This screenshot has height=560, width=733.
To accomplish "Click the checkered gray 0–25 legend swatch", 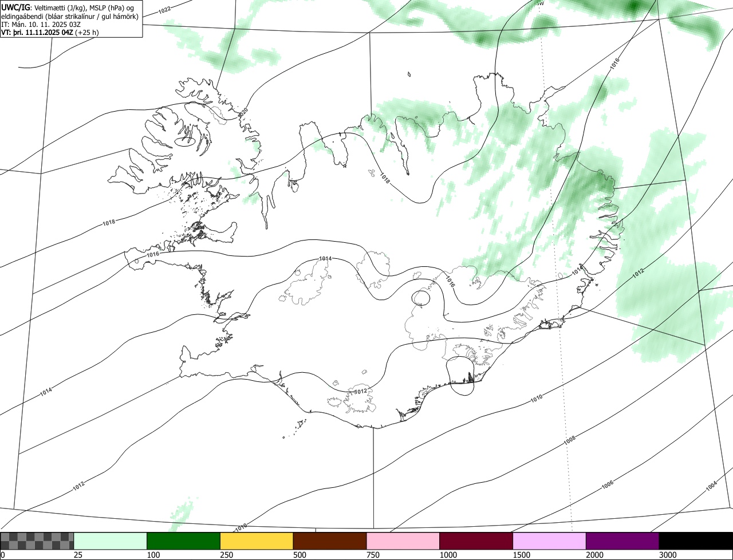I will tap(37, 541).
